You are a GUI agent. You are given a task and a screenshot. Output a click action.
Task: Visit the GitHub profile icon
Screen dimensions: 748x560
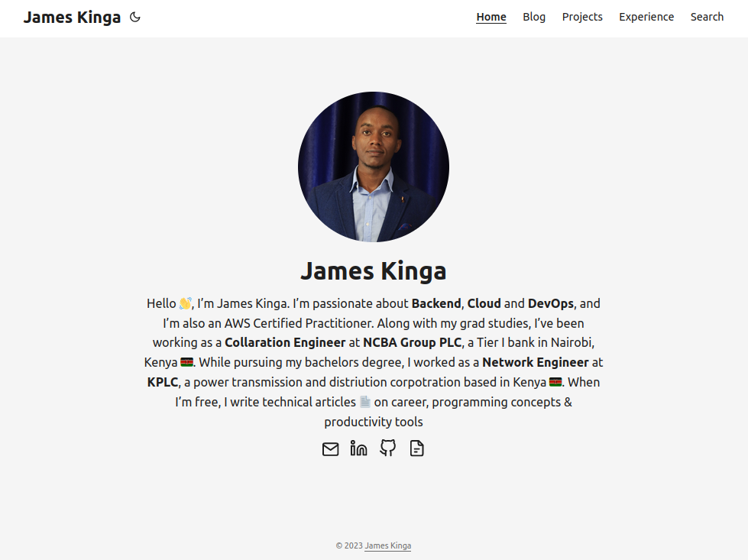(x=388, y=448)
